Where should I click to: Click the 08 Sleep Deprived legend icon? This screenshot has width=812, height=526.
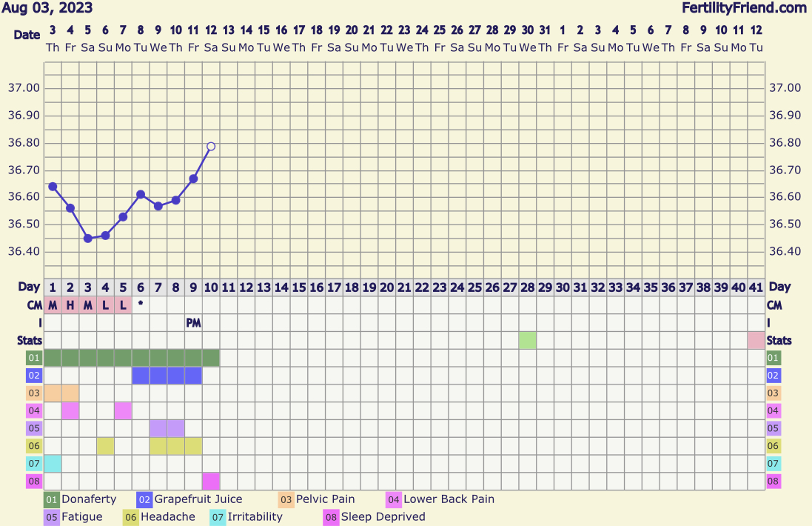[x=331, y=517]
